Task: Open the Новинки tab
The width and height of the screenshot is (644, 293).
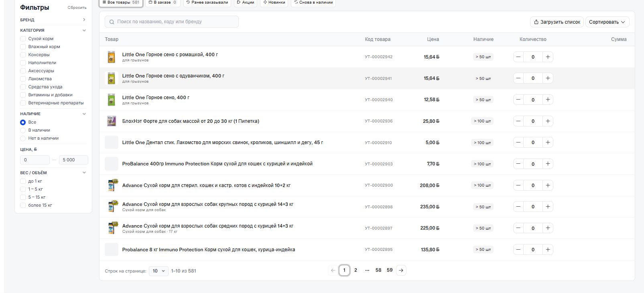Action: (x=274, y=2)
